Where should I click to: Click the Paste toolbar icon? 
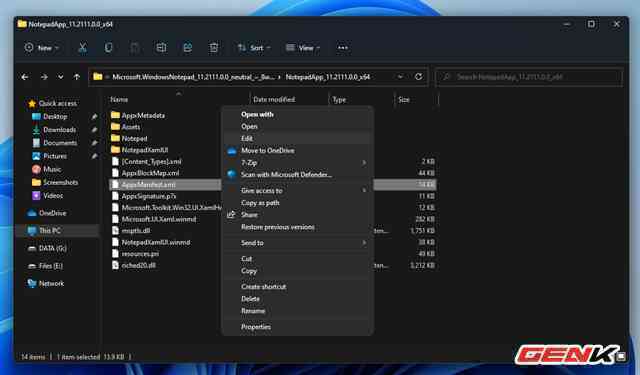pyautogui.click(x=135, y=48)
